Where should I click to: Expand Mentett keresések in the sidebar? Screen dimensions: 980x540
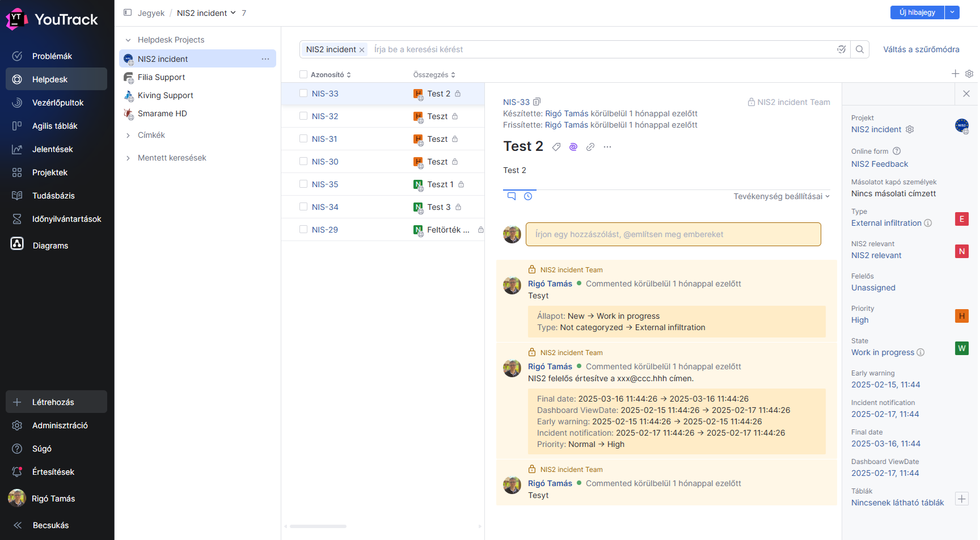128,158
